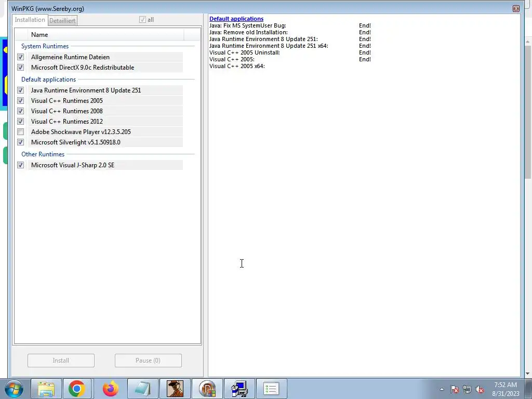Select the Allgemeine Runtime Dateien row text
The height and width of the screenshot is (399, 532).
tap(70, 57)
